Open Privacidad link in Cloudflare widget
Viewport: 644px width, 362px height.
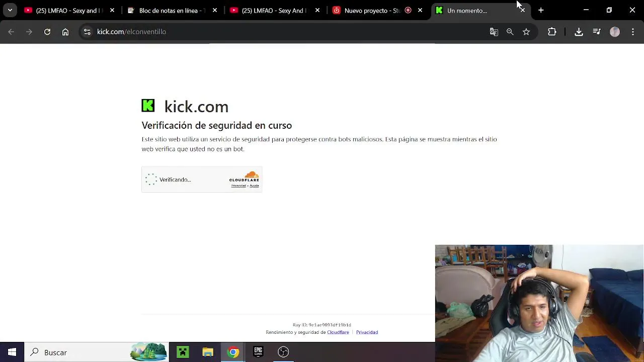click(238, 186)
